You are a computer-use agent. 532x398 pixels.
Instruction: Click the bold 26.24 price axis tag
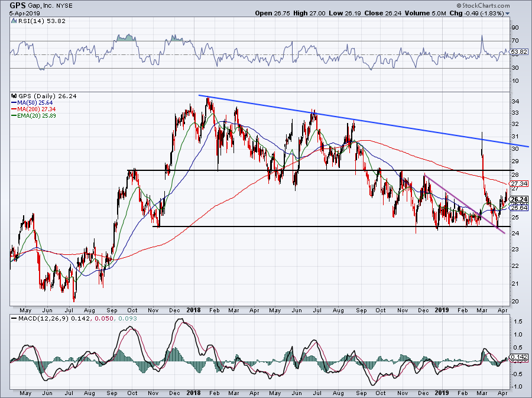coord(519,199)
